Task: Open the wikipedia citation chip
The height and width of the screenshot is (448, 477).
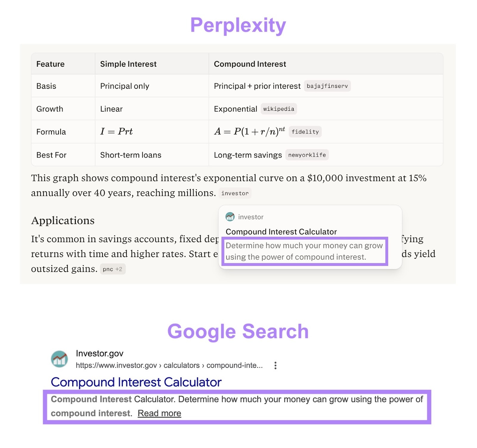Action: tap(278, 109)
